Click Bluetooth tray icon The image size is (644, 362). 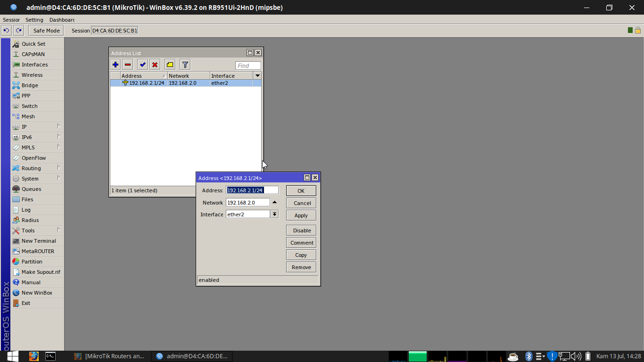point(529,356)
